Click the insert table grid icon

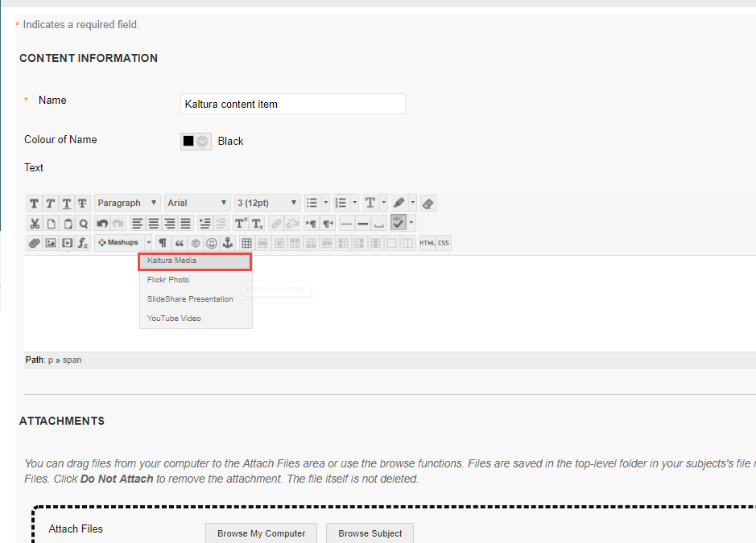[x=247, y=243]
